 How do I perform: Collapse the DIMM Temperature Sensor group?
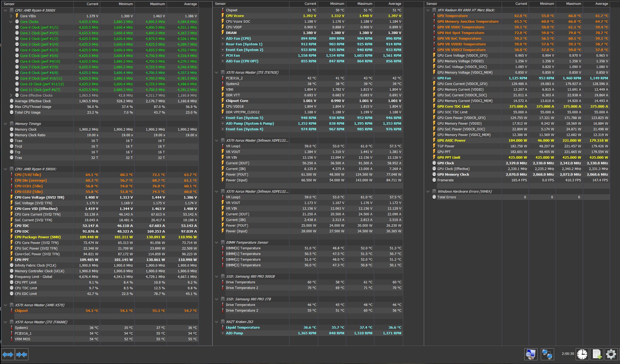pos(217,242)
